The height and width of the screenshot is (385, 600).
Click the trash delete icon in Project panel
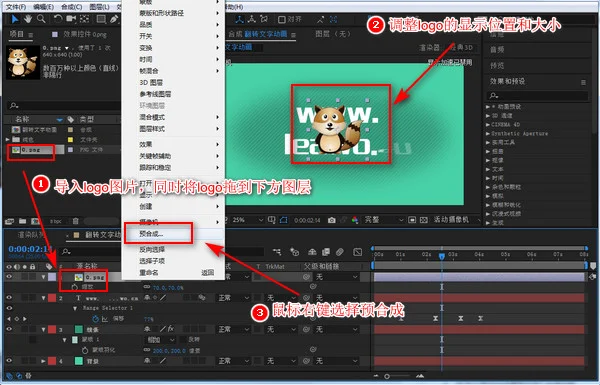(x=76, y=221)
